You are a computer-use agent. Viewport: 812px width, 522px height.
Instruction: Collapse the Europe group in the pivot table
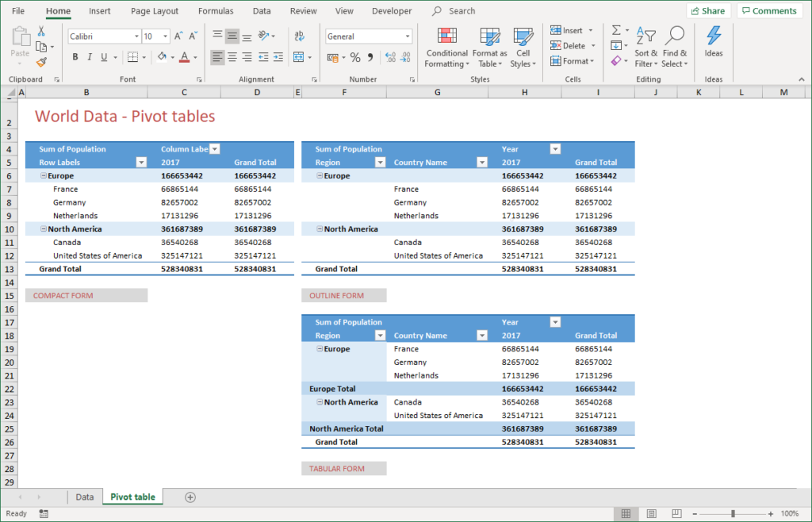(43, 175)
